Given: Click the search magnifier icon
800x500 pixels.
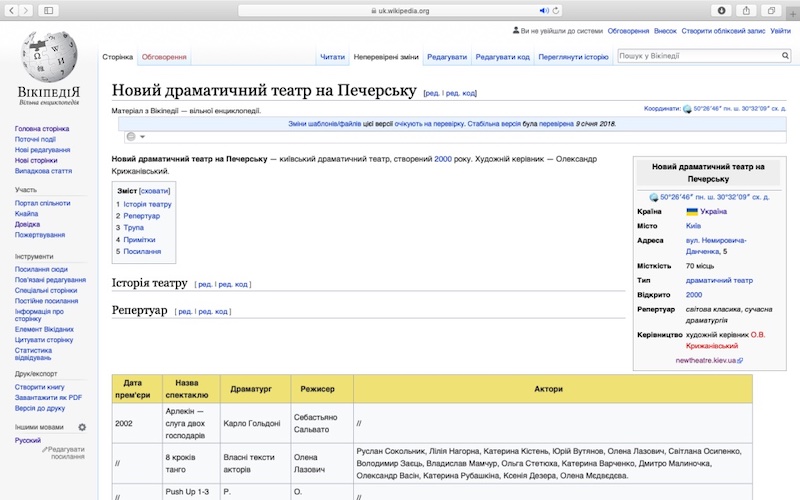Looking at the screenshot, I should tap(785, 56).
